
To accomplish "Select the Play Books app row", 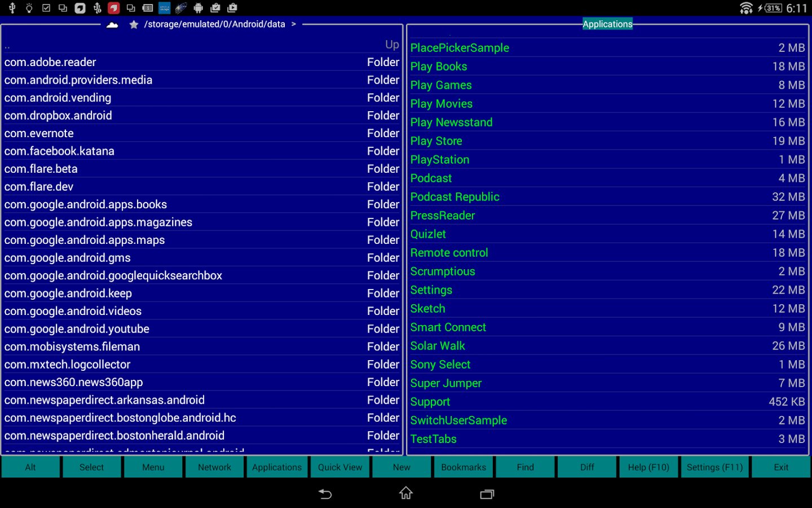I will coord(608,67).
